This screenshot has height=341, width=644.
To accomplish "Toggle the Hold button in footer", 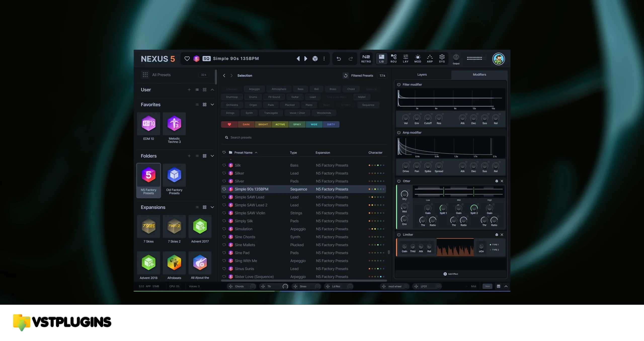I will tap(487, 286).
